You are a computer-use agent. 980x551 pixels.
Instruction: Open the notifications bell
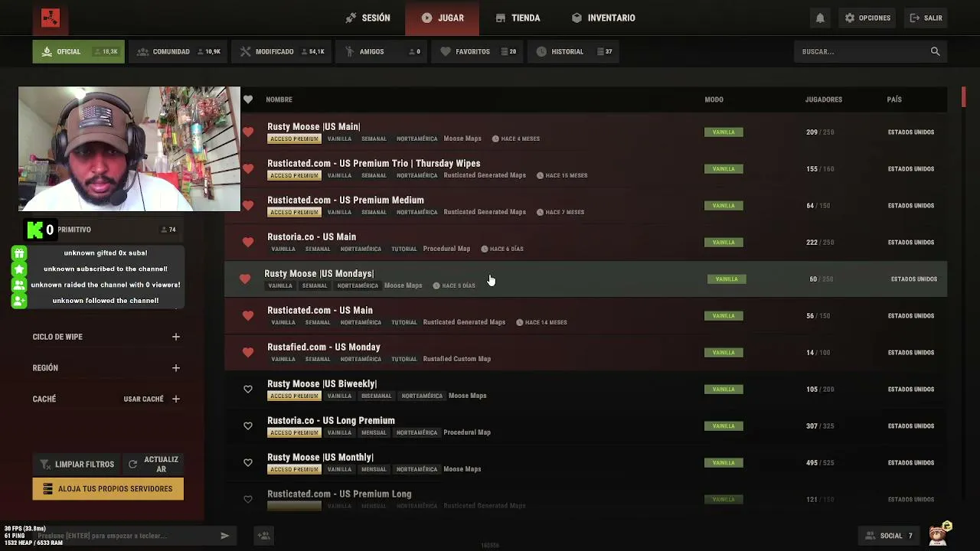pyautogui.click(x=820, y=18)
